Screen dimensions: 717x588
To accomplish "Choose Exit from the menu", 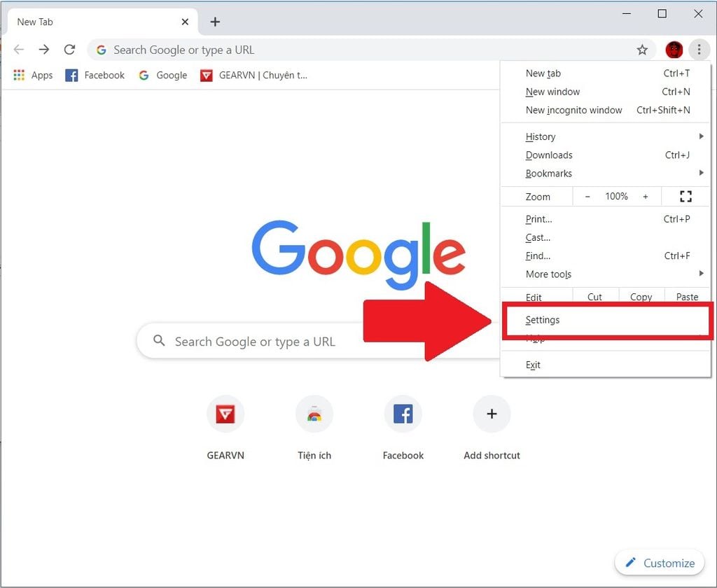I will pyautogui.click(x=606, y=365).
